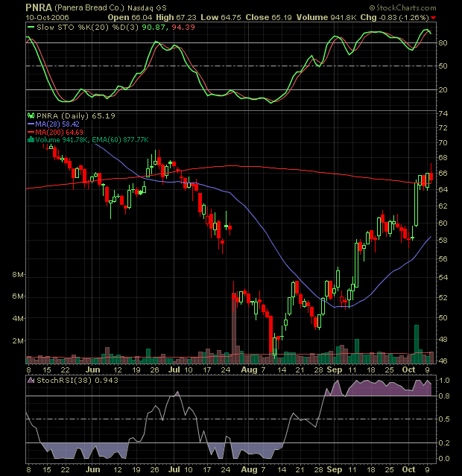The image size is (462, 476).
Task: Click the 4M volume axis label
Action: pos(18,318)
